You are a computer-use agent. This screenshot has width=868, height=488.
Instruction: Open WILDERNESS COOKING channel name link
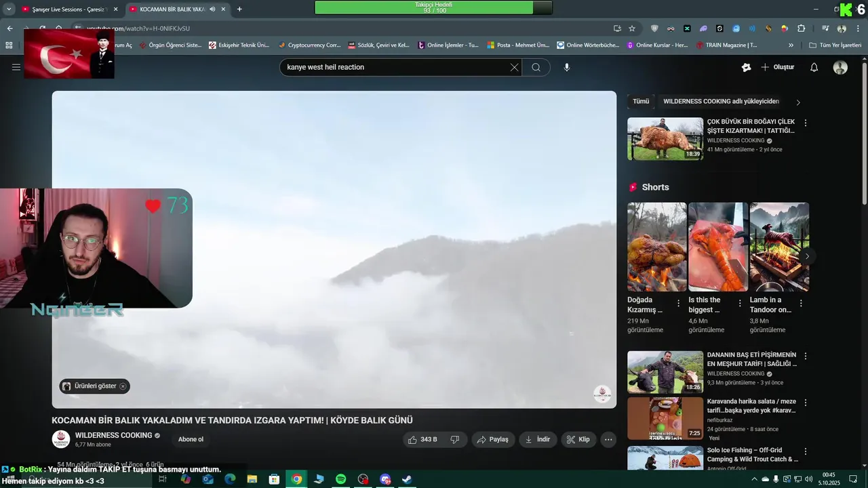(113, 435)
